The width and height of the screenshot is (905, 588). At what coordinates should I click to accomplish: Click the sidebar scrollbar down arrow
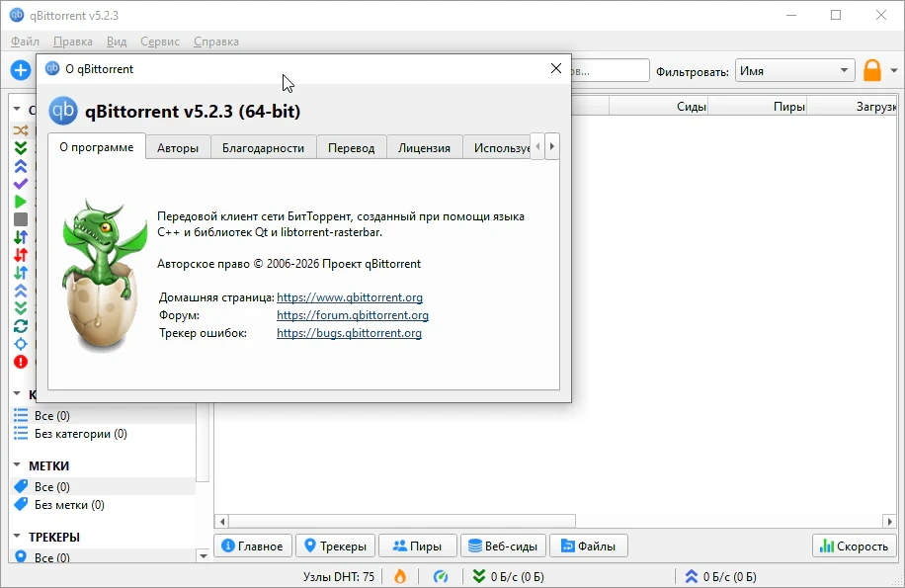(x=203, y=556)
